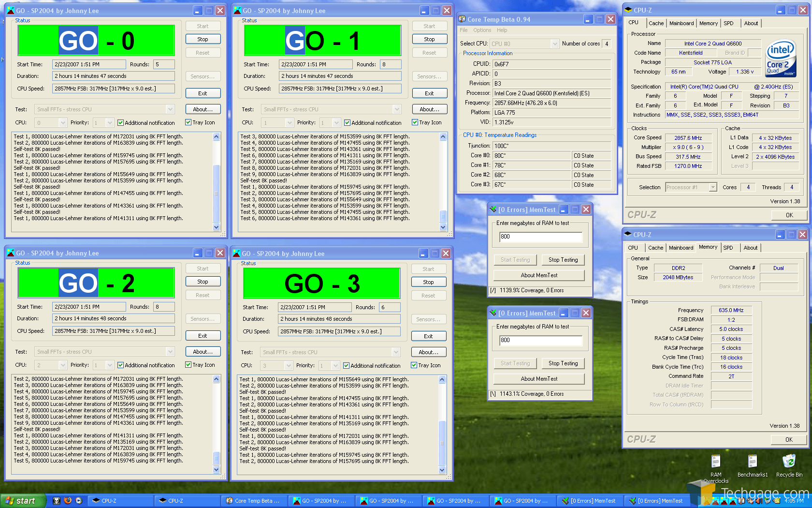The image size is (812, 508).
Task: Click the chip icon in the processor CPU-Z title bar
Action: pyautogui.click(x=628, y=10)
